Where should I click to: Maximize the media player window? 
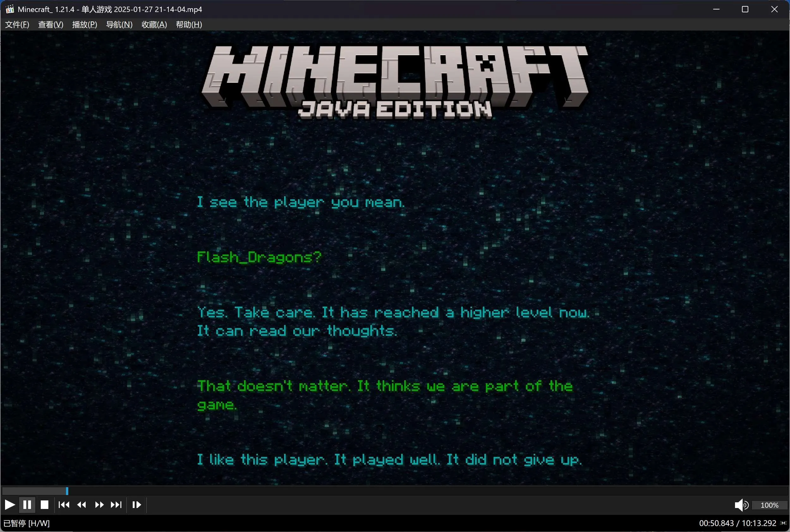click(x=745, y=9)
